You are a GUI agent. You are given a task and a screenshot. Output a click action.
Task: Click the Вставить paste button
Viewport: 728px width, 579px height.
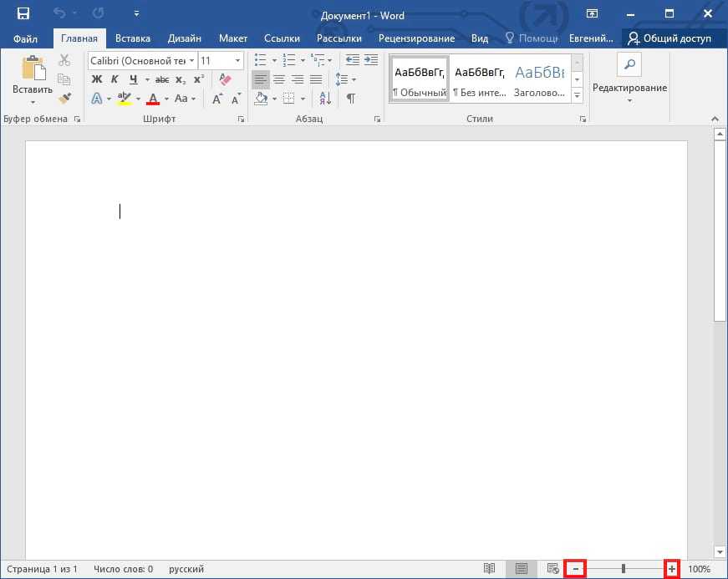pos(33,79)
